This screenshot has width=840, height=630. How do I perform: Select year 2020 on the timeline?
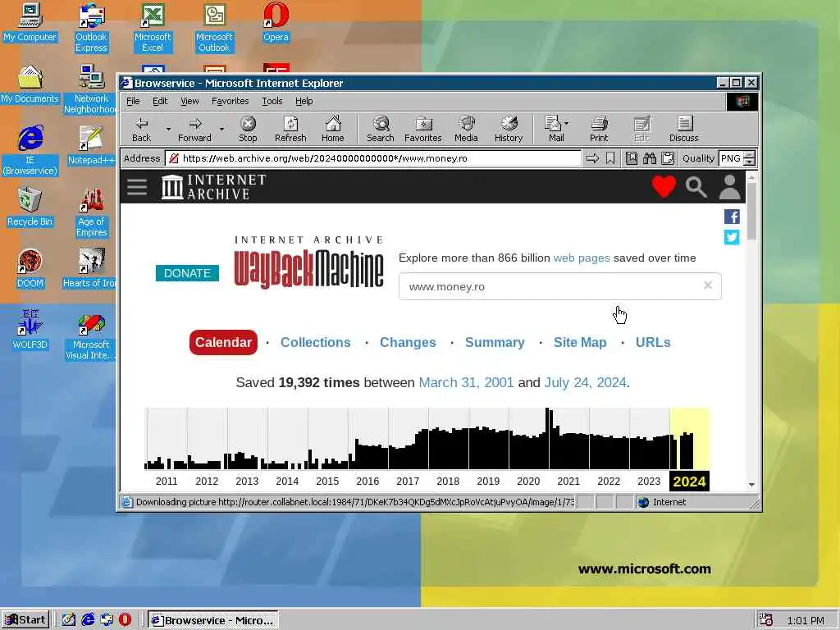[x=528, y=481]
